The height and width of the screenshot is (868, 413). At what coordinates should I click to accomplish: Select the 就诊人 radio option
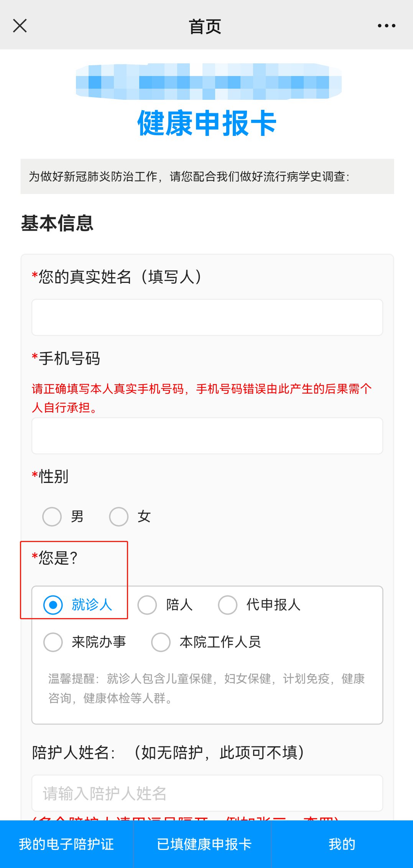point(53,605)
